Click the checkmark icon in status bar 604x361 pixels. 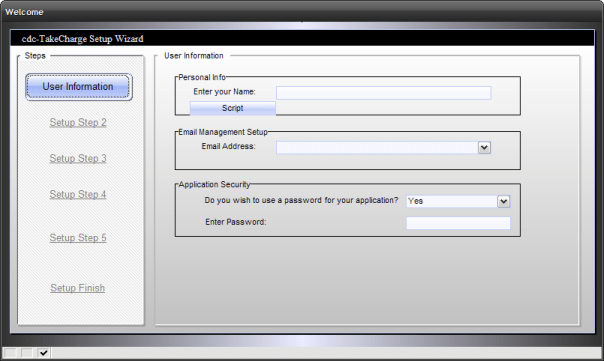[44, 353]
